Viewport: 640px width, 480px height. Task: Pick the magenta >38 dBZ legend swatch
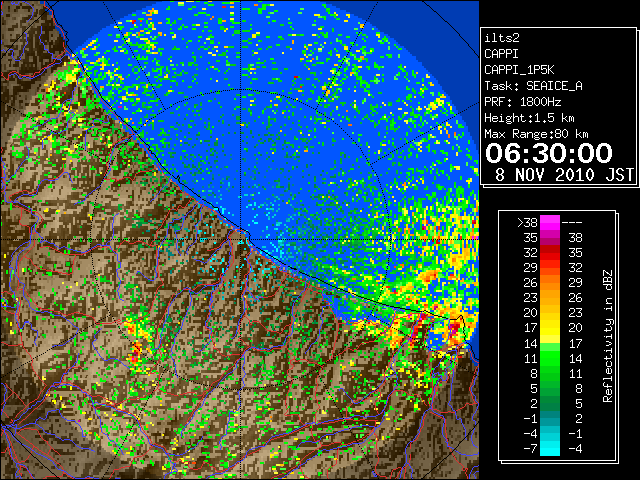pyautogui.click(x=550, y=223)
